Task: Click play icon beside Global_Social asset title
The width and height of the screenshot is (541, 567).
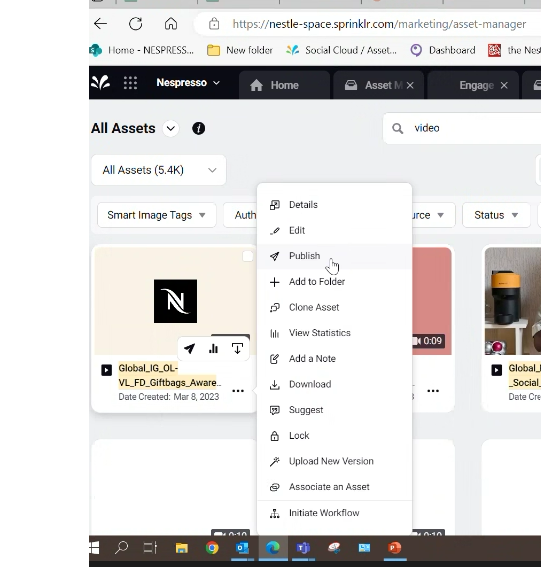Action: click(x=497, y=370)
